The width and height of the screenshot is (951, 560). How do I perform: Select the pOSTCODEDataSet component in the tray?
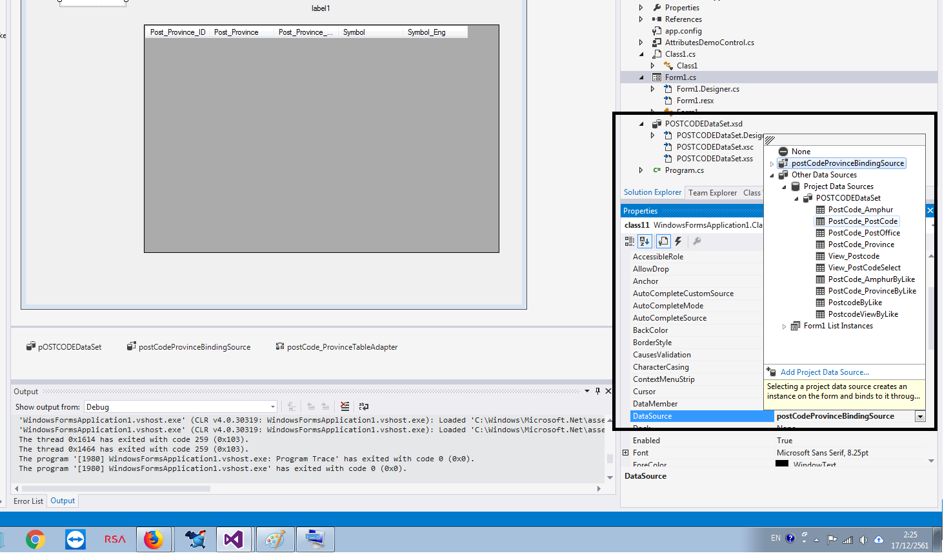click(64, 347)
